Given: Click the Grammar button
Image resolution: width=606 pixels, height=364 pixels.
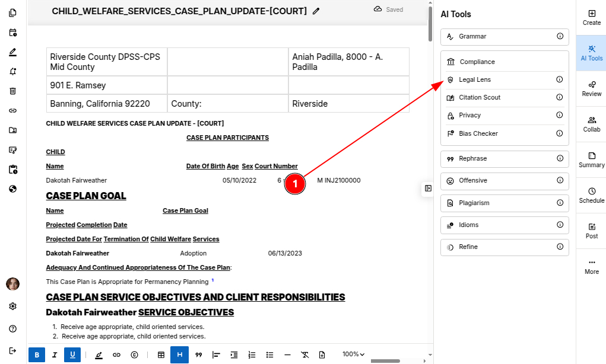Looking at the screenshot, I should click(504, 37).
